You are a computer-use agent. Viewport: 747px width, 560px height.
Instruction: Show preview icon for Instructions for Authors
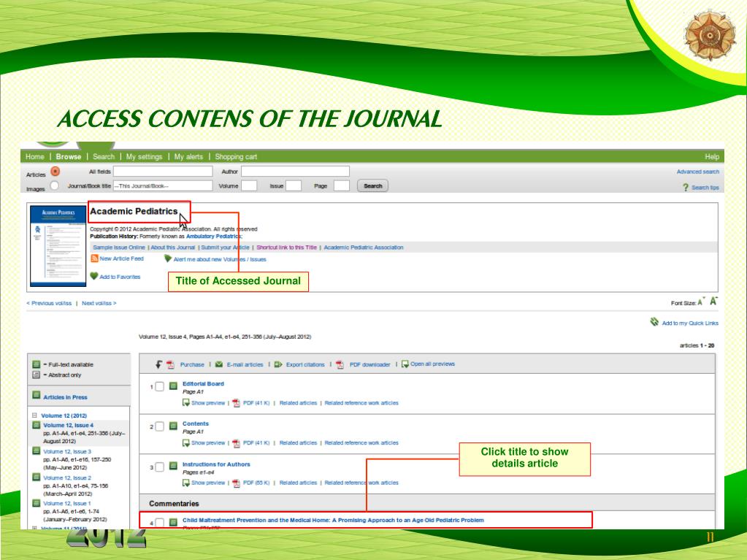tap(185, 483)
